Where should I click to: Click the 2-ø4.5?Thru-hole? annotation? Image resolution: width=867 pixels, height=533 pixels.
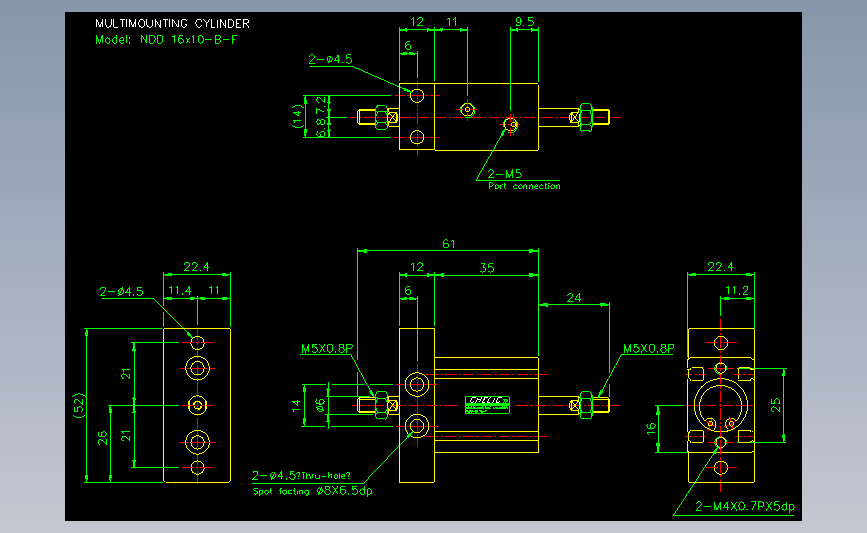[301, 475]
